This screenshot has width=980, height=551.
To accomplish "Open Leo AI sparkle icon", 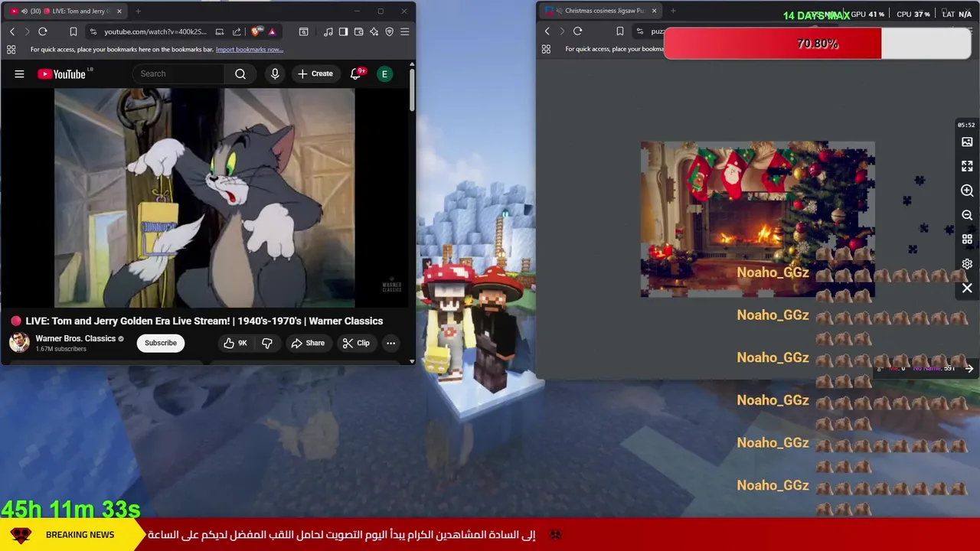I will point(374,31).
